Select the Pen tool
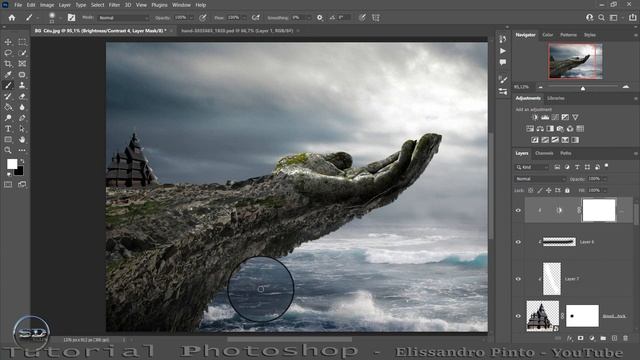 (22, 118)
